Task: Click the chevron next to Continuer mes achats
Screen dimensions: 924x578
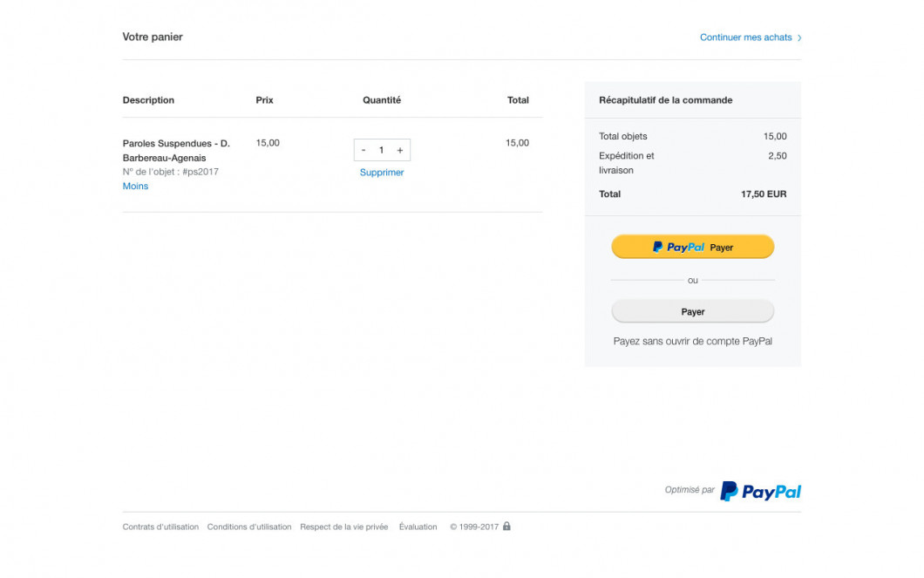Action: point(799,37)
